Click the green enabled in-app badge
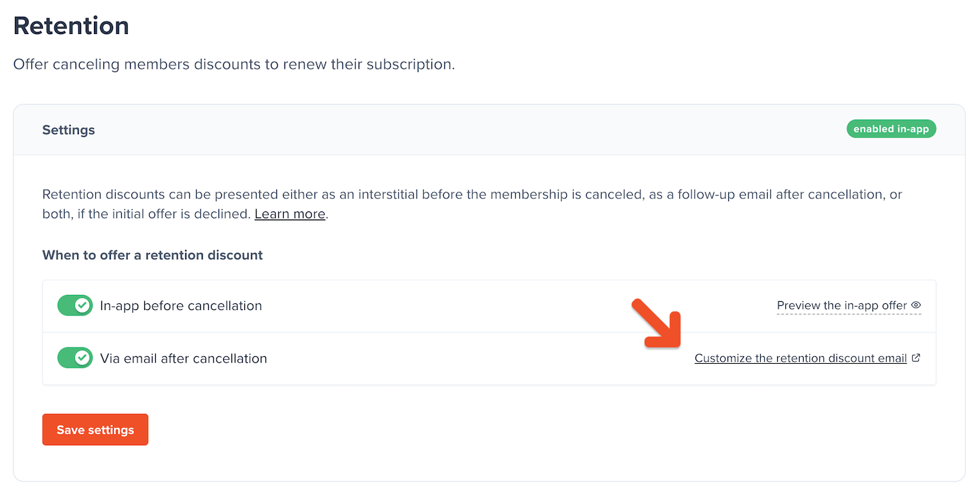This screenshot has width=980, height=497. [891, 129]
